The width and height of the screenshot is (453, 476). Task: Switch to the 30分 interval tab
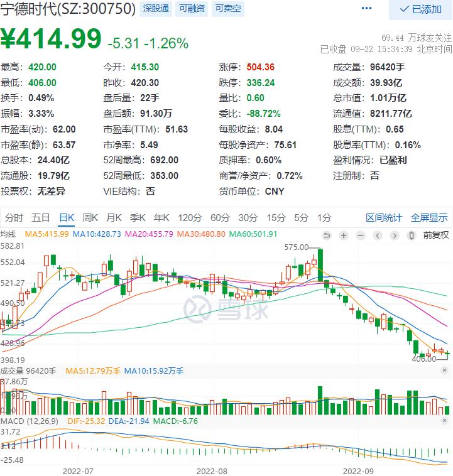click(x=248, y=218)
